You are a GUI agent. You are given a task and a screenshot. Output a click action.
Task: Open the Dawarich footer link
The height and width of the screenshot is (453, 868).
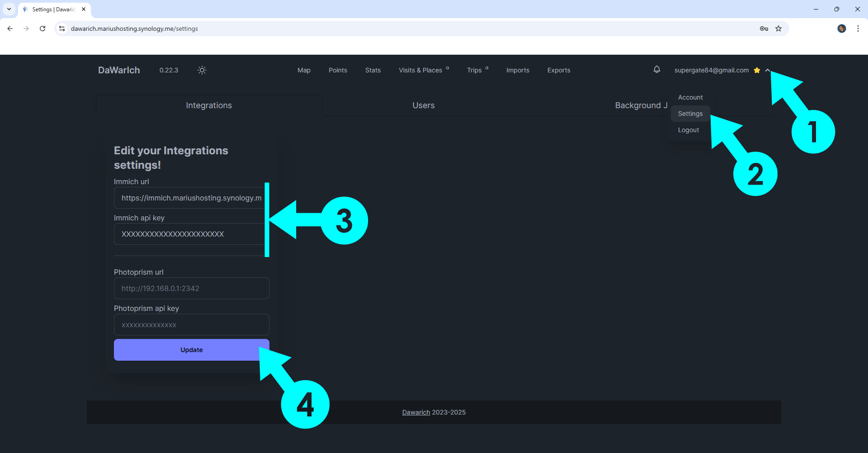pyautogui.click(x=416, y=412)
